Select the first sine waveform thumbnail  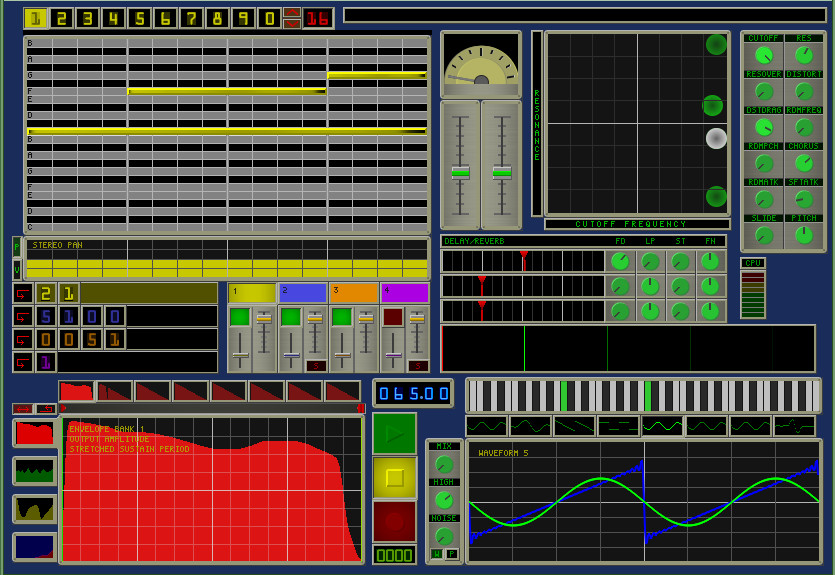[486, 426]
